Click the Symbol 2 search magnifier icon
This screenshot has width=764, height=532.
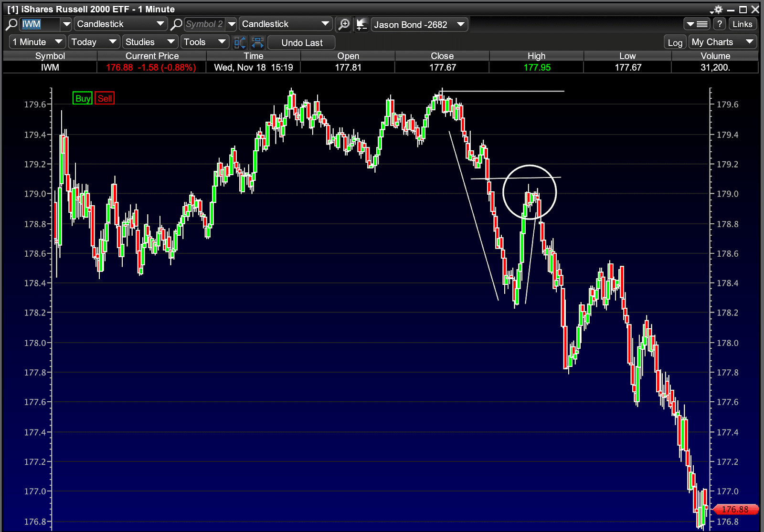177,24
